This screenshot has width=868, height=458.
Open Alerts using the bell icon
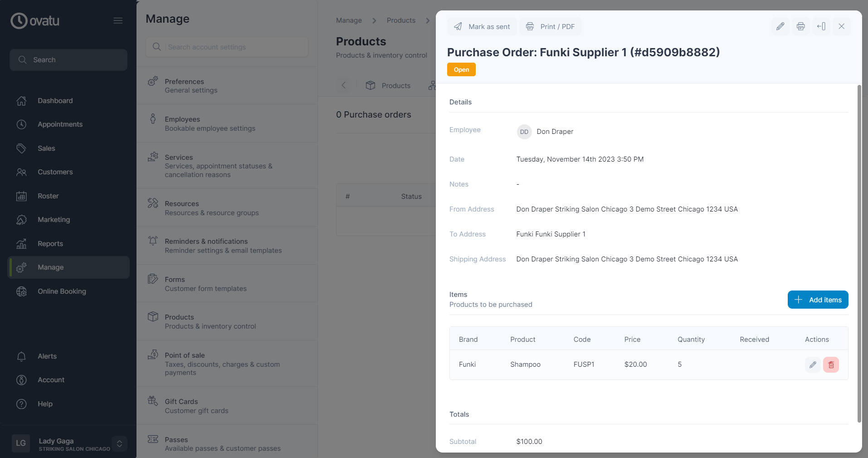(21, 356)
